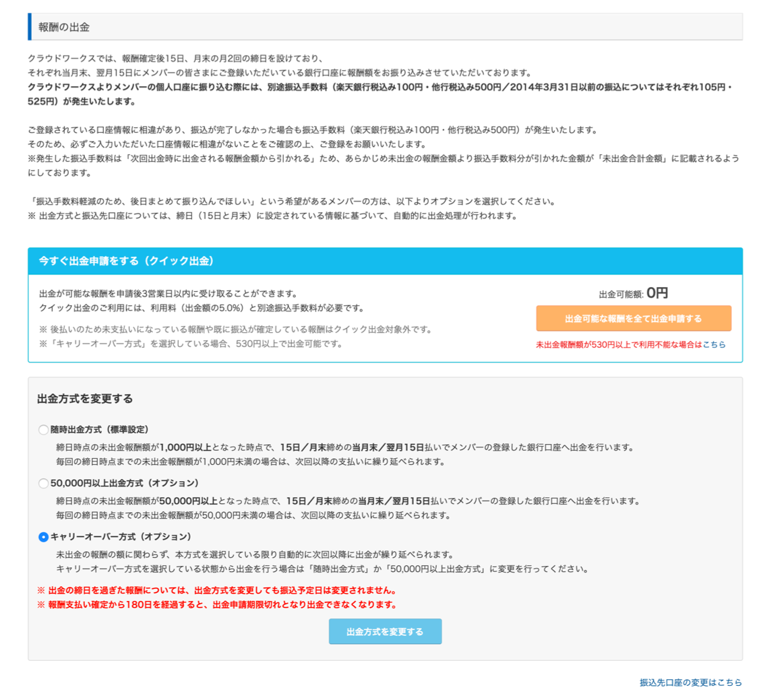Click the blue 出金方式を変更する submit button
761x700 pixels.
tap(385, 631)
